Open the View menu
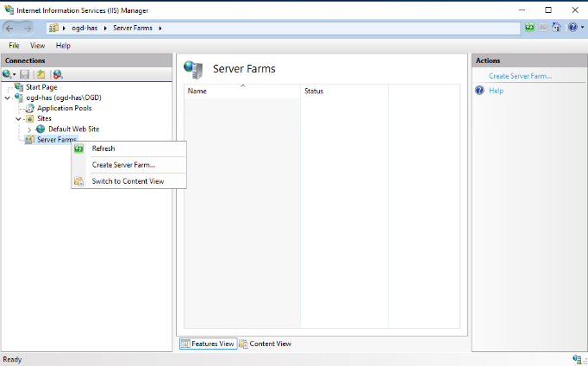 pyautogui.click(x=37, y=46)
